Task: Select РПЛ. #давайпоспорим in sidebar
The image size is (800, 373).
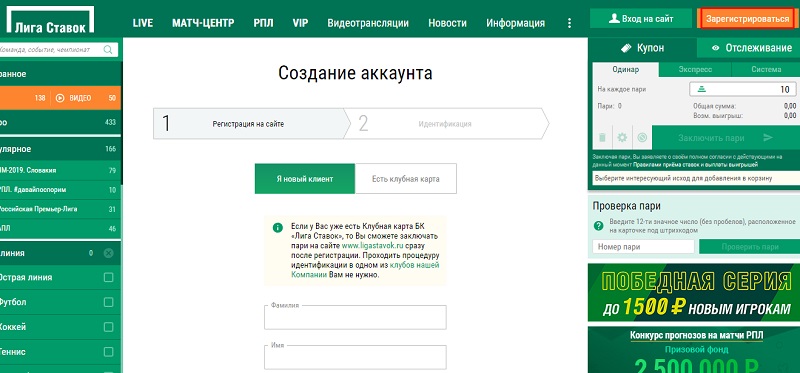Action: tap(60, 190)
